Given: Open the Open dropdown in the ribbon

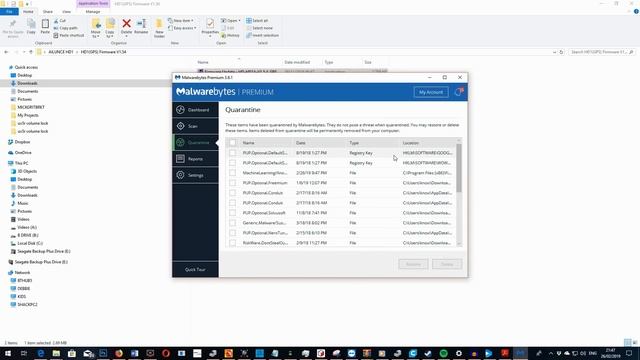Looking at the screenshot, I should tap(231, 20).
